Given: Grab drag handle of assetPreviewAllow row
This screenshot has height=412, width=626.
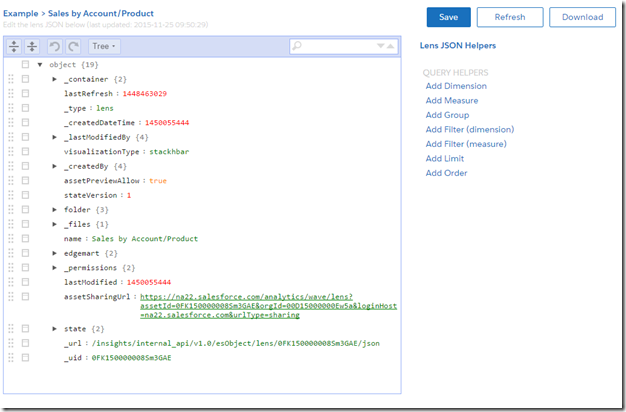Looking at the screenshot, I should [11, 180].
